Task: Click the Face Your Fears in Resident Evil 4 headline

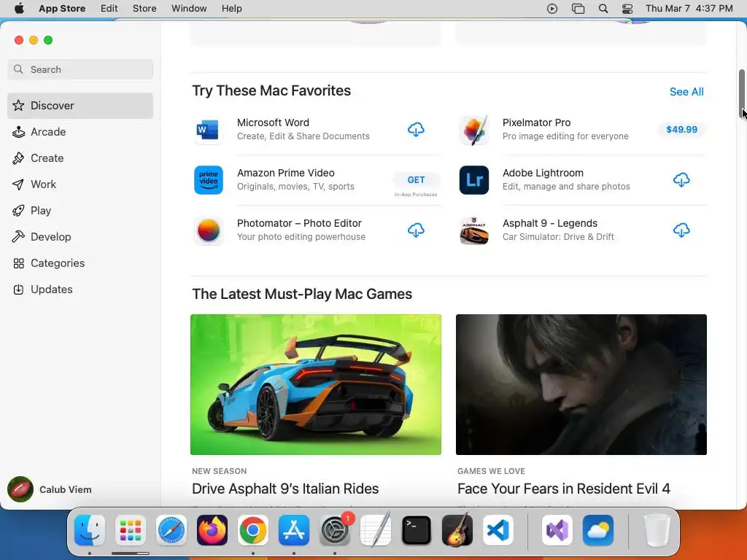Action: pos(564,489)
